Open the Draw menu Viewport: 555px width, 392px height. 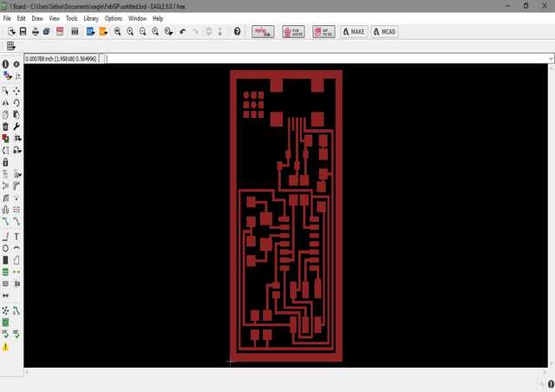coord(37,18)
